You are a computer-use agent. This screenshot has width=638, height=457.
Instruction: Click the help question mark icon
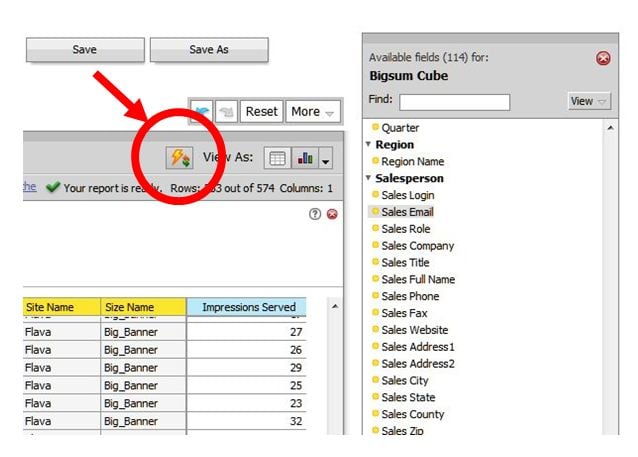[315, 214]
